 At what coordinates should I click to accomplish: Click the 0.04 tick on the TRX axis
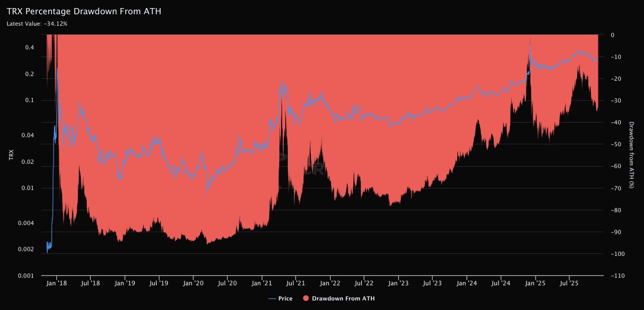28,135
